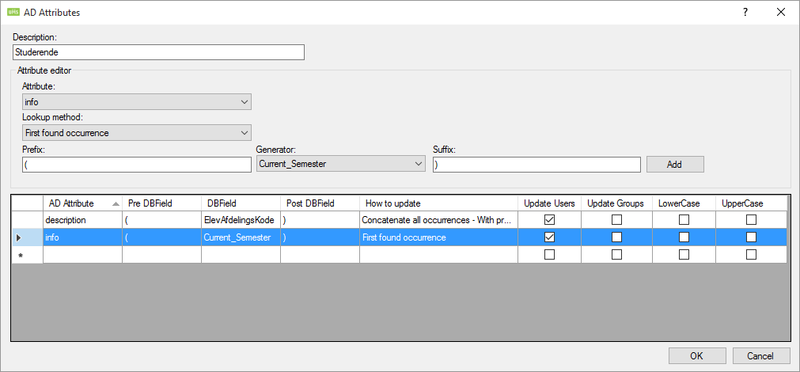Close the AD Attributes dialog
This screenshot has width=800, height=372.
781,13
